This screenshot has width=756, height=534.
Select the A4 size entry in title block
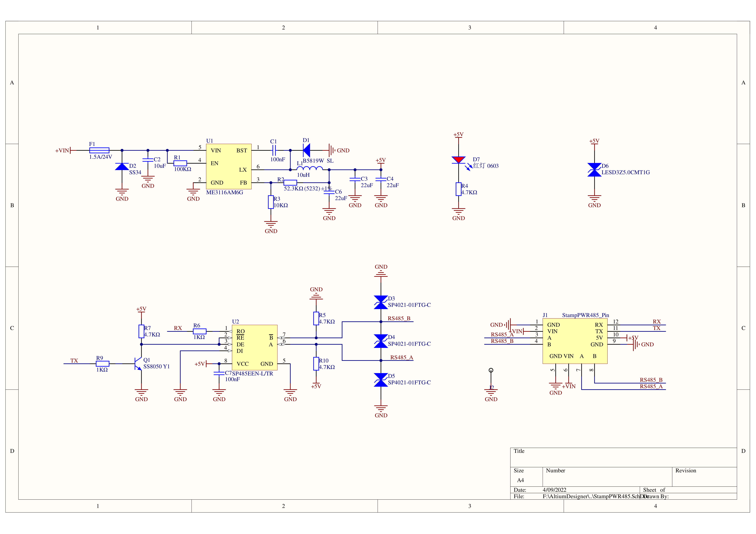(520, 480)
